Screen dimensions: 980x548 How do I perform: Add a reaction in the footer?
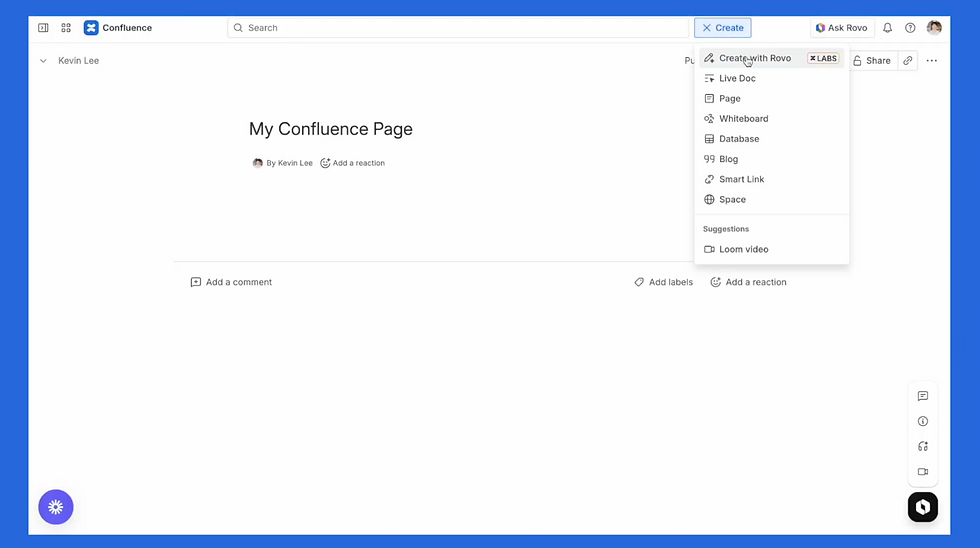tap(748, 282)
